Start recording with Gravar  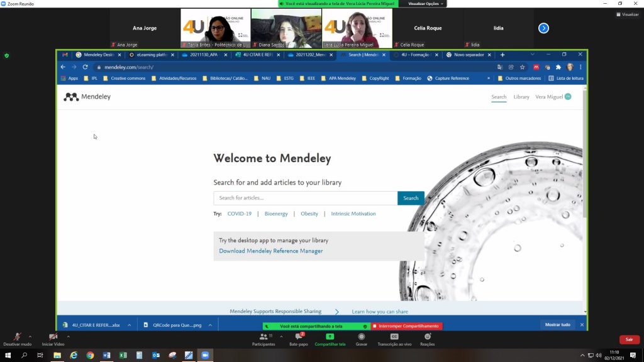click(x=362, y=339)
